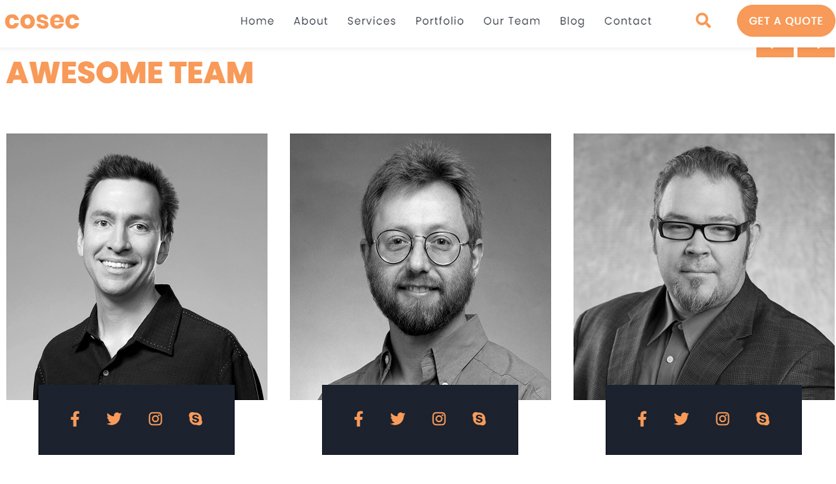
Task: Open Twitter icon under third team member
Action: 681,419
